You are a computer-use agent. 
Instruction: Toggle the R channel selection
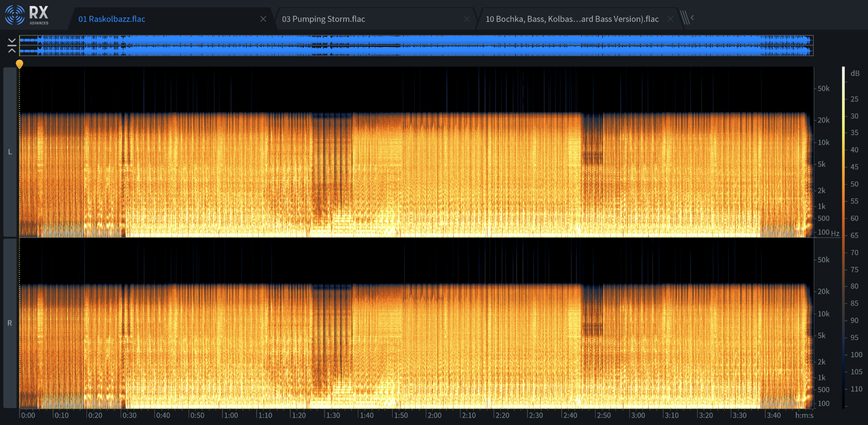coord(10,323)
